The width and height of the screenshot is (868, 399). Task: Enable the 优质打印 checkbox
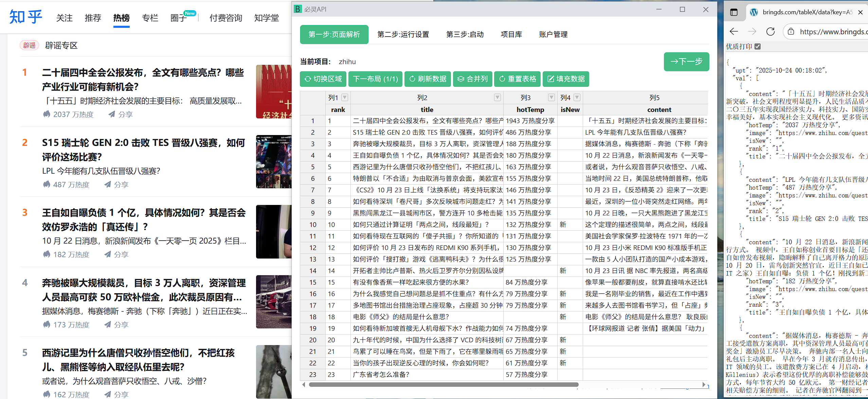click(x=758, y=46)
